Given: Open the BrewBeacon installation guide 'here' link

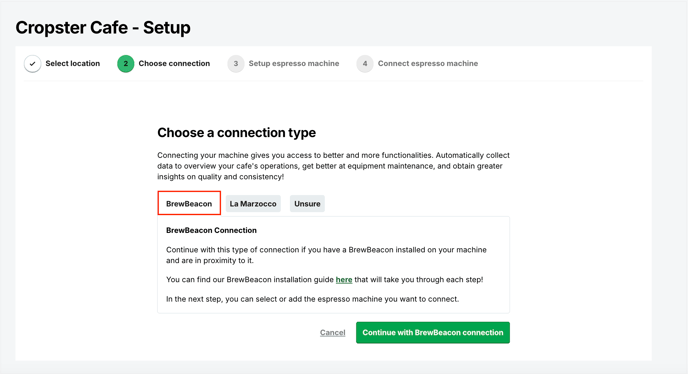Looking at the screenshot, I should (x=344, y=280).
